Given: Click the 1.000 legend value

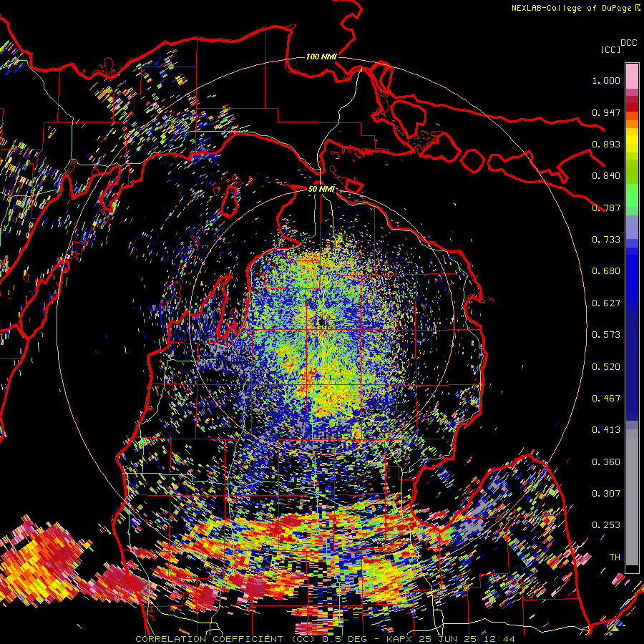Looking at the screenshot, I should point(606,80).
